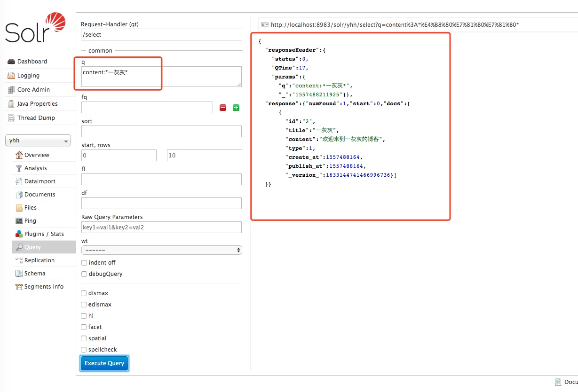Open the yhh core selector dropdown

[x=38, y=141]
